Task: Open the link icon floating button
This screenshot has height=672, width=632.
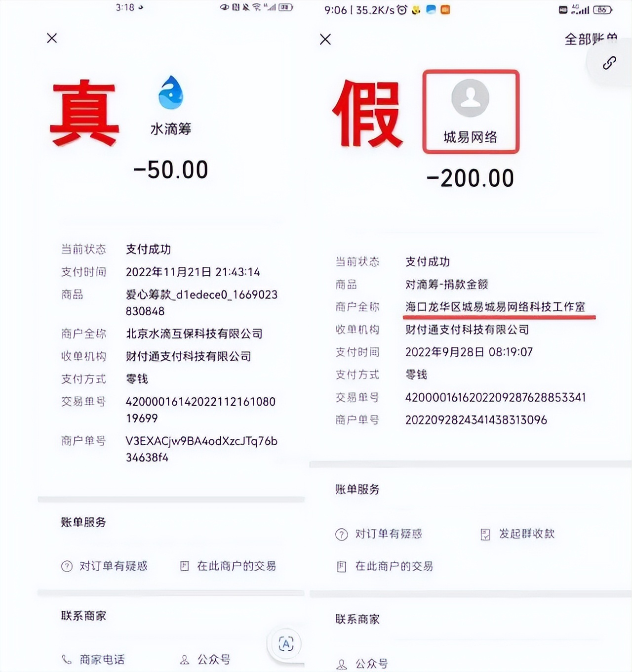Action: tap(609, 63)
